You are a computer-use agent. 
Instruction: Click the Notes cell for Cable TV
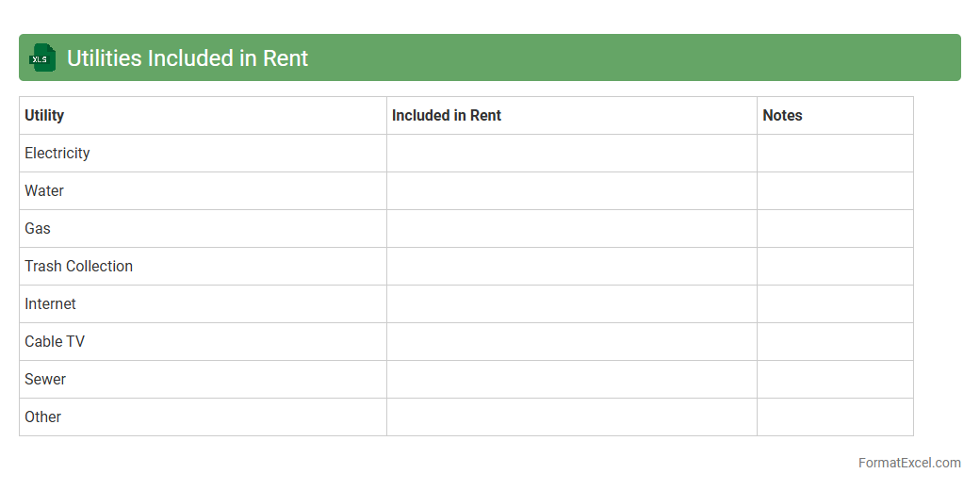[835, 341]
